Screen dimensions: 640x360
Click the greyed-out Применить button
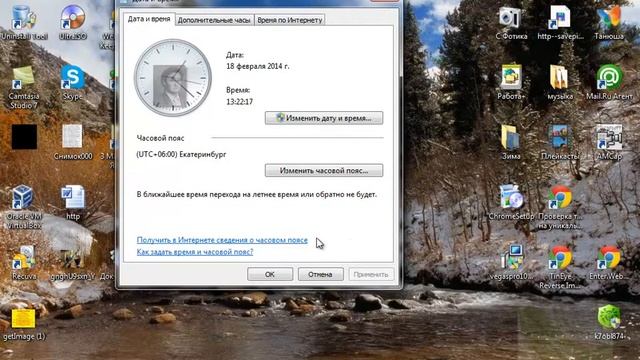tap(371, 274)
